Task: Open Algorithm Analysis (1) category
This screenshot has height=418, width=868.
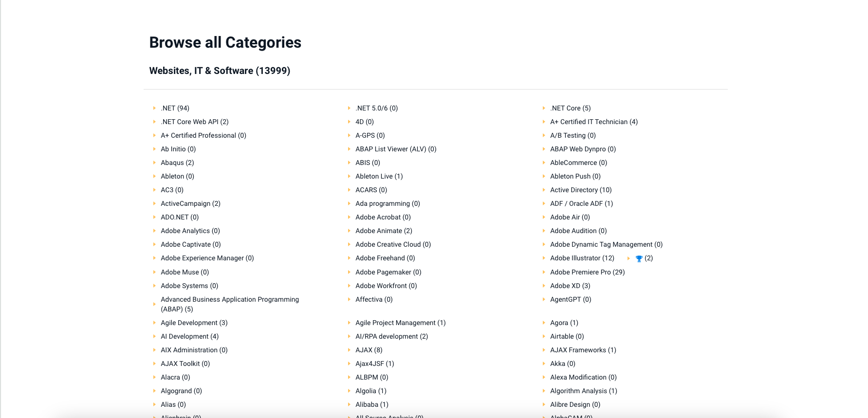Action: [583, 391]
